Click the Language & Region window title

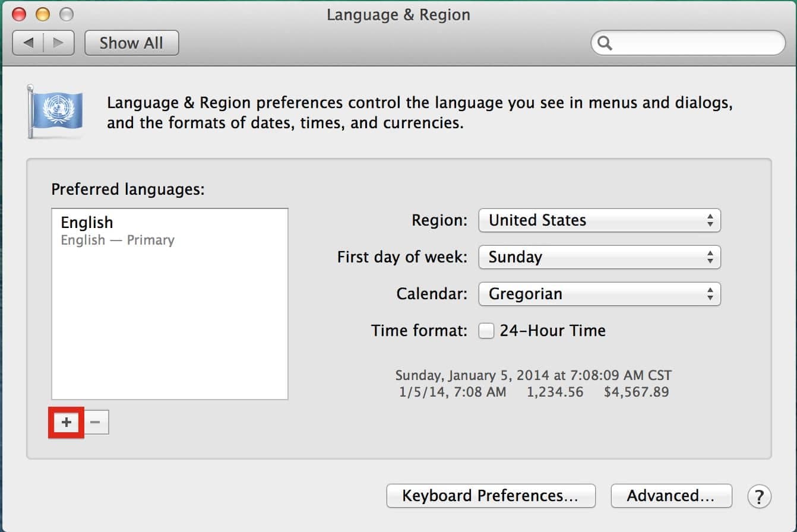coord(398,15)
